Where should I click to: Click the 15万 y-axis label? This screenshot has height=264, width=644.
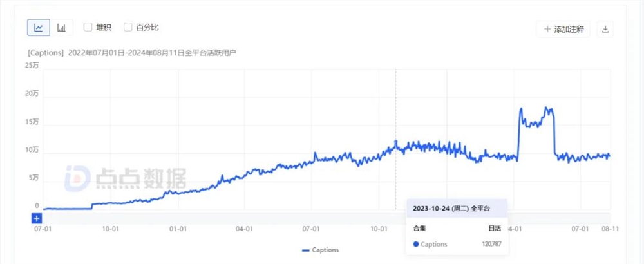32,122
